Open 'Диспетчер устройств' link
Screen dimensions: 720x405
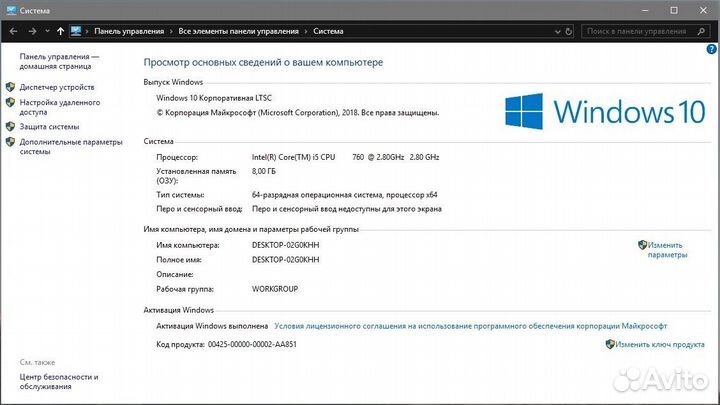tap(57, 87)
